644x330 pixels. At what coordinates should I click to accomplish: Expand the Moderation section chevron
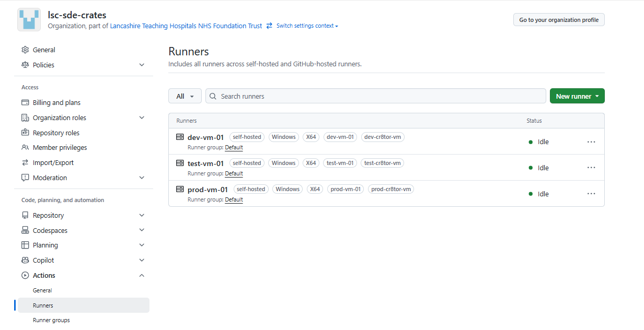(x=142, y=178)
